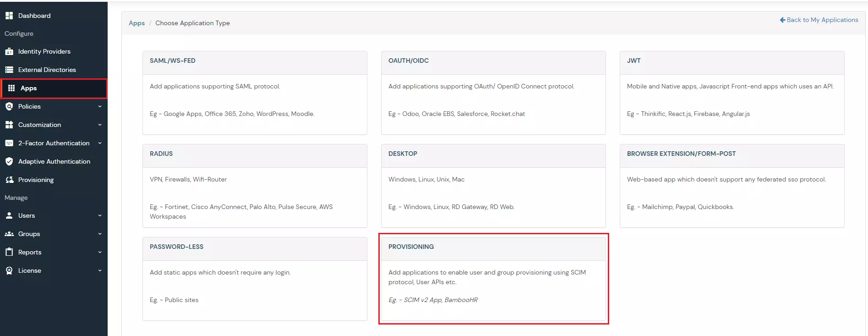Click the External Directories icon
Viewport: 868px width, 336px height.
[x=9, y=70]
